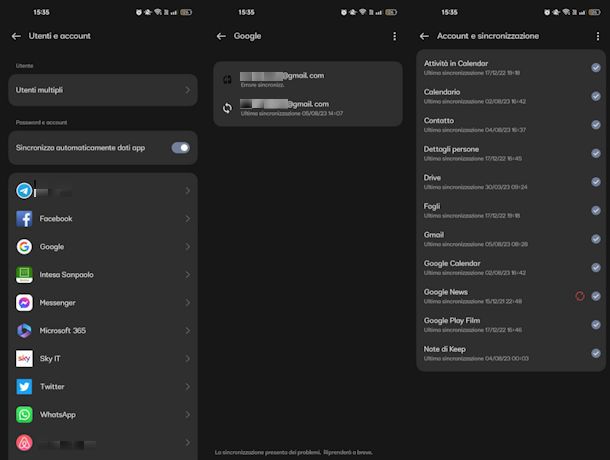Uncheck Drive sync checkbox

(596, 182)
